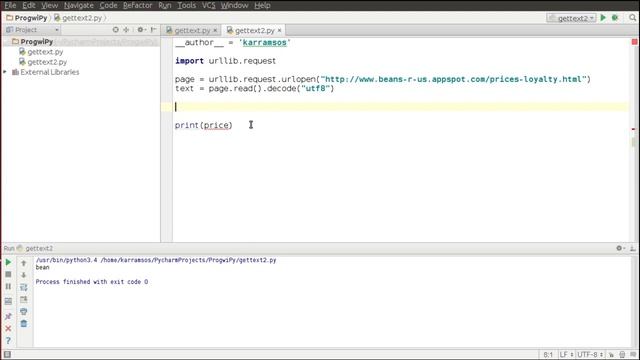
Task: Click the red error indicator square at editor top-right
Action: tap(634, 42)
